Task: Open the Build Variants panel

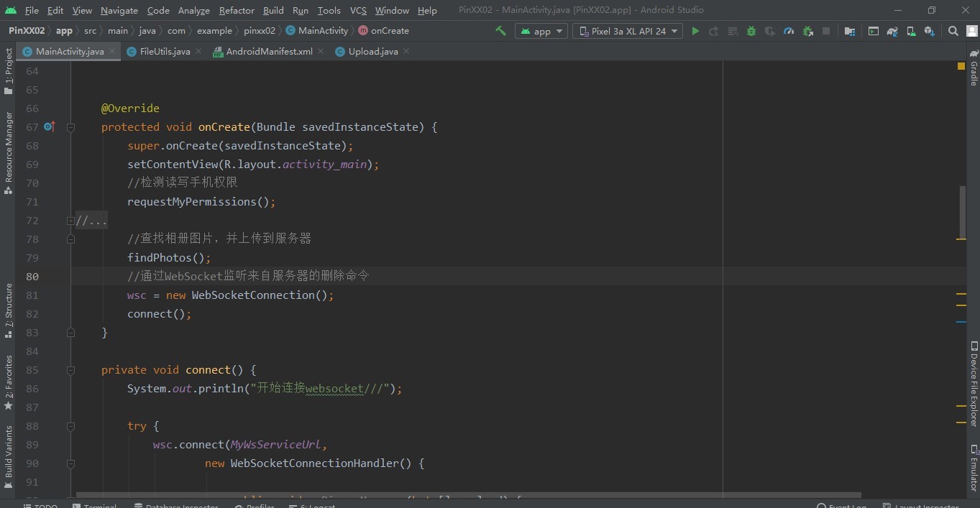Action: [x=9, y=457]
